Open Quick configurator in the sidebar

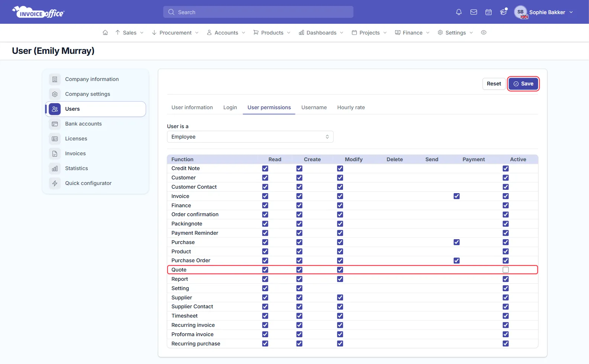click(x=96, y=183)
